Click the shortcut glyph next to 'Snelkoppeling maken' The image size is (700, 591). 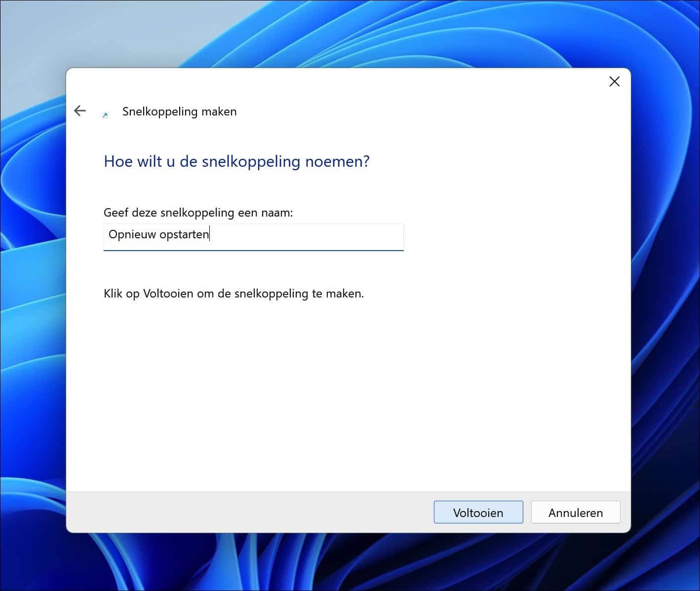pos(105,115)
